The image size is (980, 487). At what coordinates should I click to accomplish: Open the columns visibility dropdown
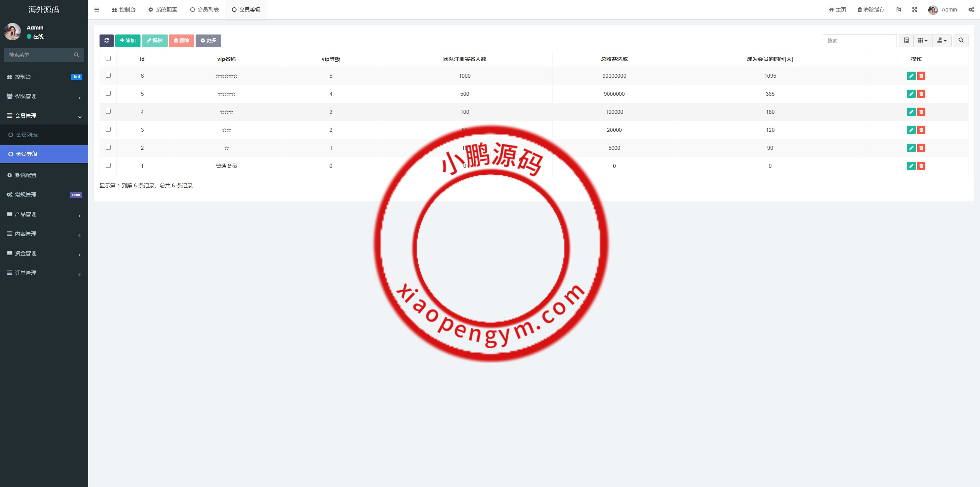pyautogui.click(x=923, y=41)
